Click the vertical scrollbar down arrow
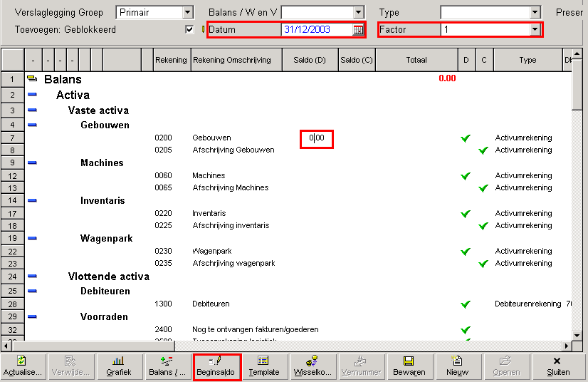This screenshot has height=382, width=588. click(x=577, y=335)
